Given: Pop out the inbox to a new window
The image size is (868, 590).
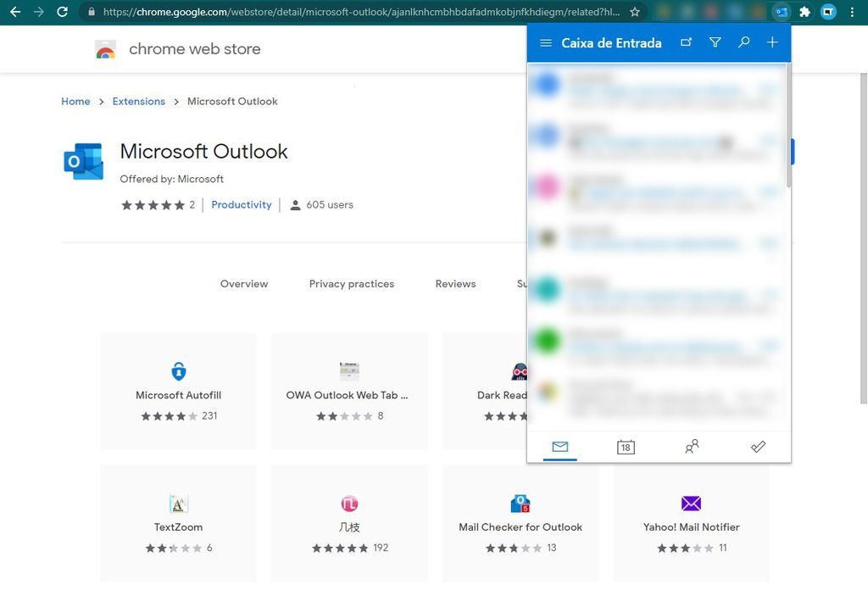Looking at the screenshot, I should pos(687,42).
